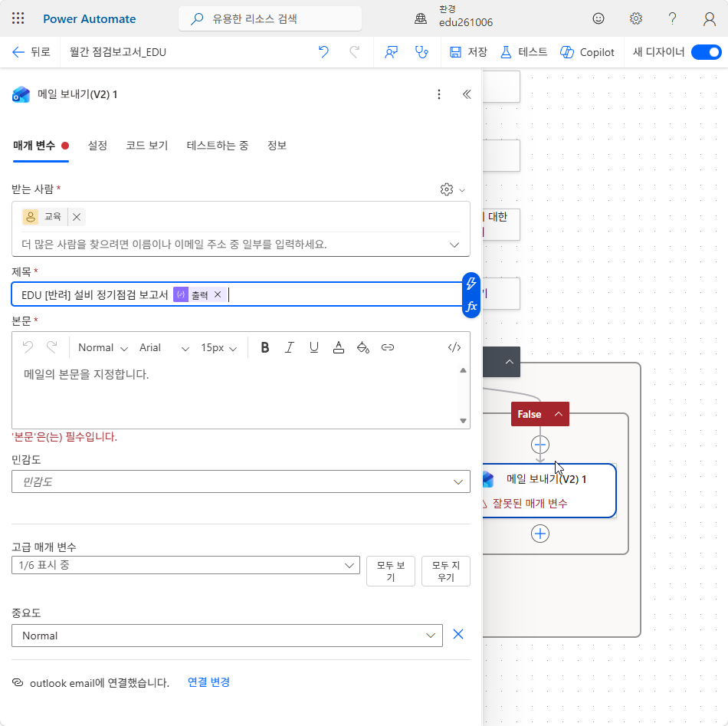Screen dimensions: 728x726
Task: Open the account profile icon
Action: point(709,18)
